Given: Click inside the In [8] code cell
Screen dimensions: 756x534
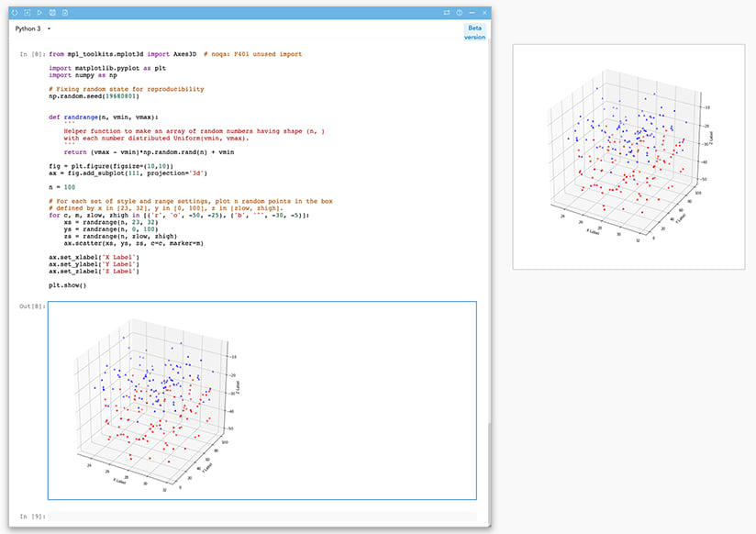Looking at the screenshot, I should point(262,170).
